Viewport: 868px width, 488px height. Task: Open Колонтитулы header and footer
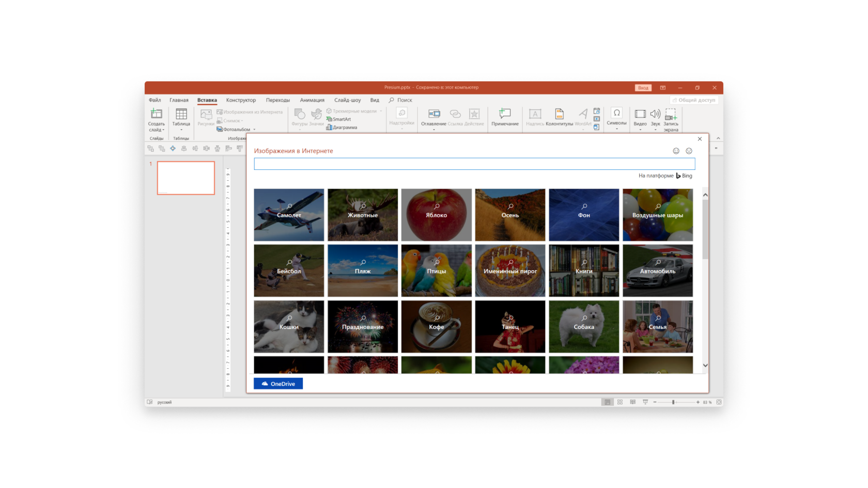coord(559,117)
